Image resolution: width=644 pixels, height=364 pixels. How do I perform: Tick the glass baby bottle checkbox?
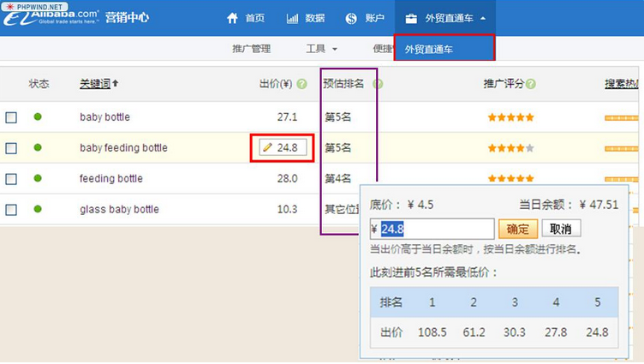pos(11,210)
